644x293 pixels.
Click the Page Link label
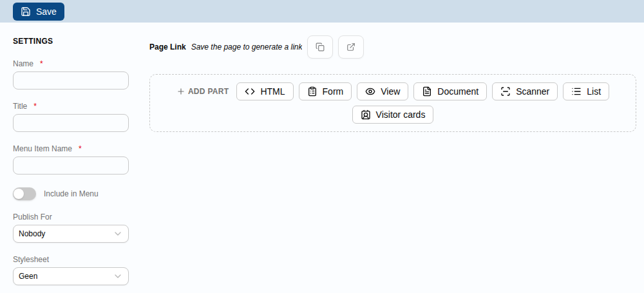point(167,47)
